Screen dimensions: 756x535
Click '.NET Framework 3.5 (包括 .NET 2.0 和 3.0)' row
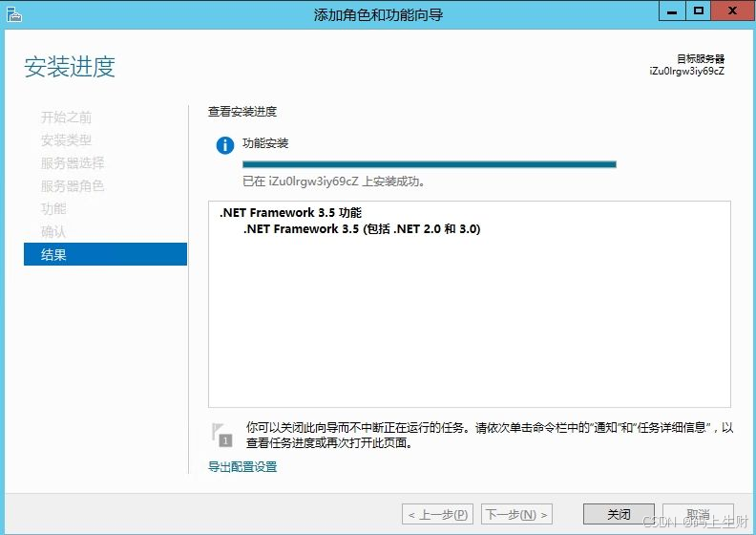[x=362, y=228]
